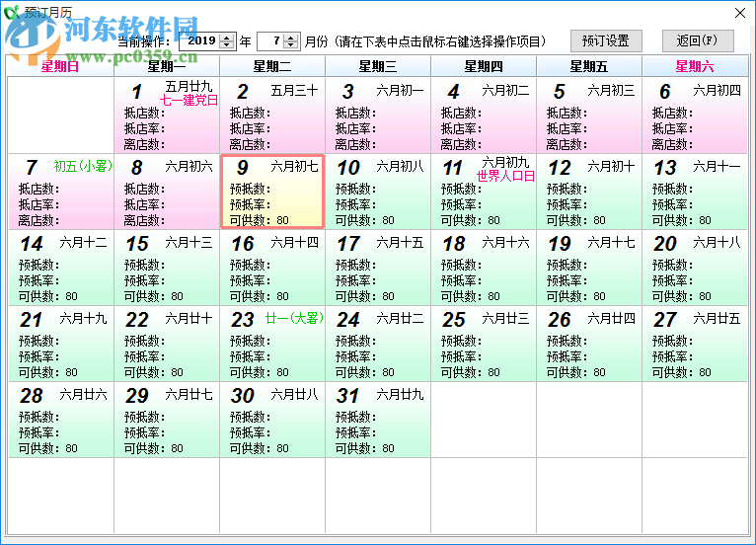Select day 28 cell 六月廿六

pyautogui.click(x=61, y=420)
